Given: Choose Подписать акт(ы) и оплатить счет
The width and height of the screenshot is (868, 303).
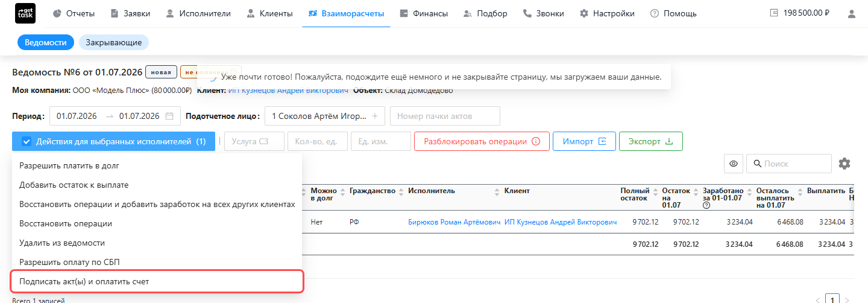Looking at the screenshot, I should tap(157, 281).
